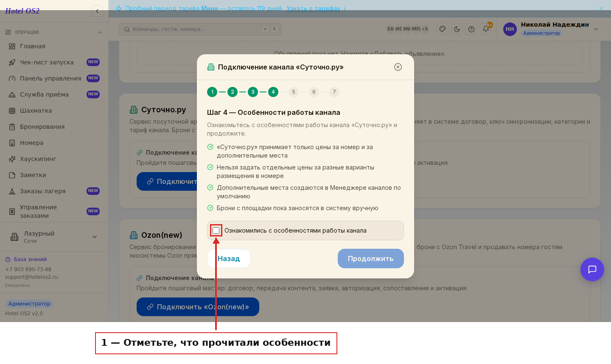The height and width of the screenshot is (364, 611).
Task: Click the hotel building icon near 'Лазурный'
Action: point(14,237)
